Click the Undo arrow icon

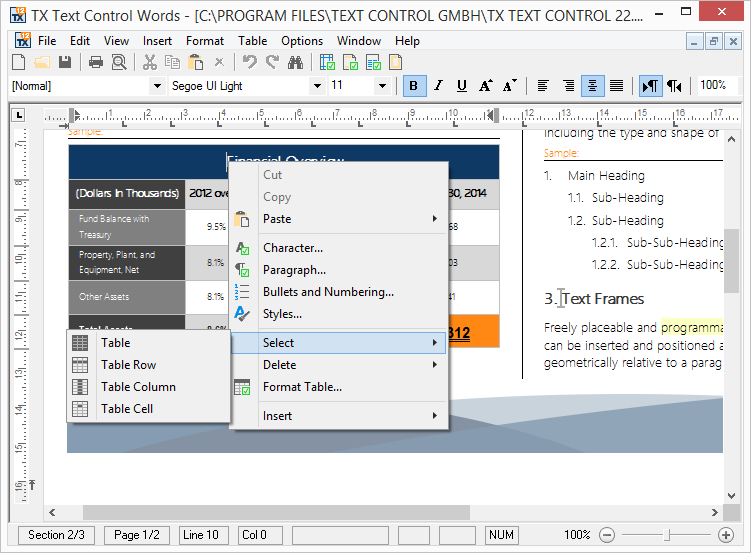pyautogui.click(x=249, y=62)
